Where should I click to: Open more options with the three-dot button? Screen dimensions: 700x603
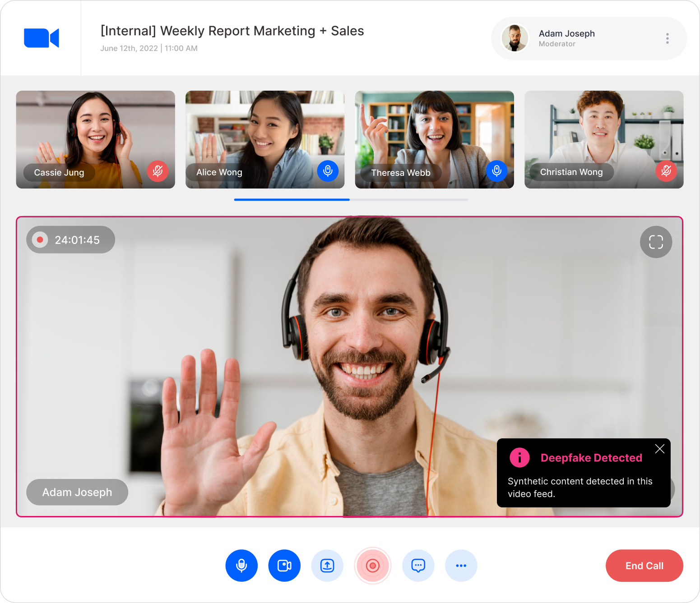(461, 566)
